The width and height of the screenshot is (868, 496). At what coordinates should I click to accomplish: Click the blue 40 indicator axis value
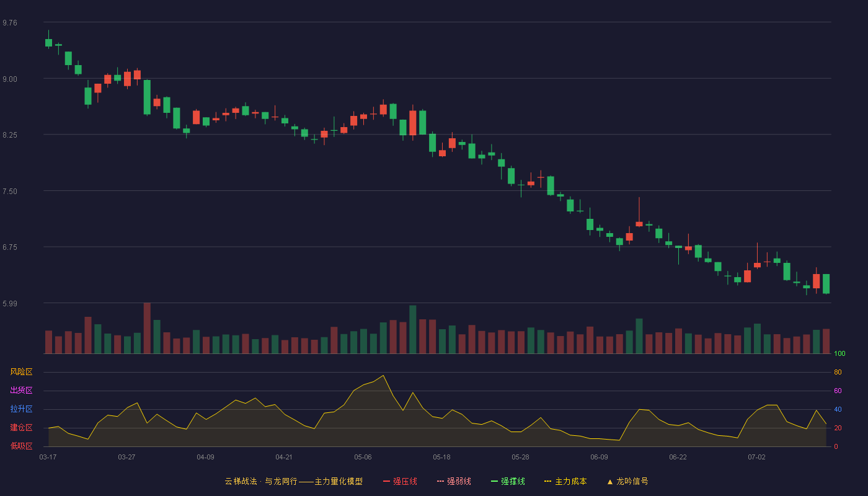coord(838,409)
